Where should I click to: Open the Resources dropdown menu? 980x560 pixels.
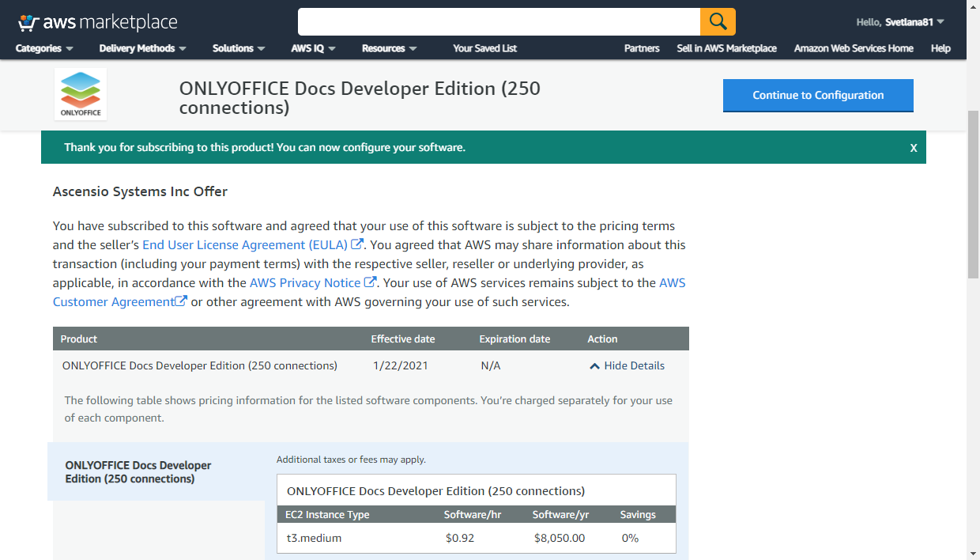pyautogui.click(x=389, y=48)
